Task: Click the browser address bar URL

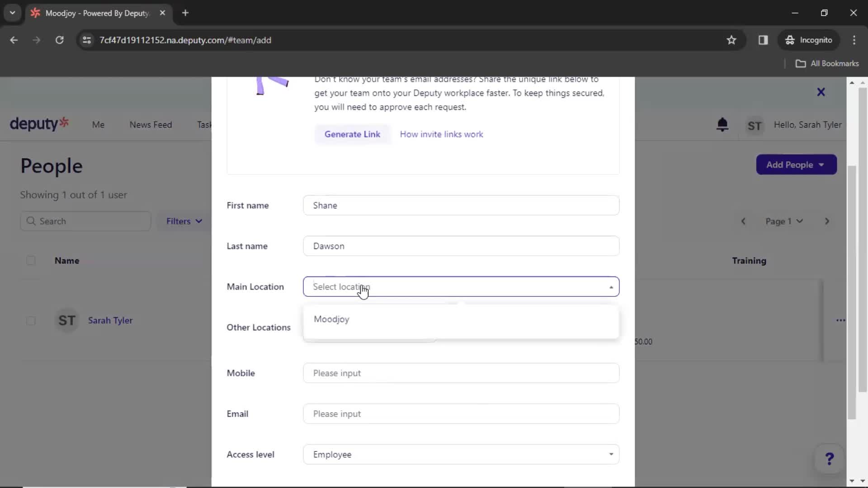Action: tap(185, 40)
